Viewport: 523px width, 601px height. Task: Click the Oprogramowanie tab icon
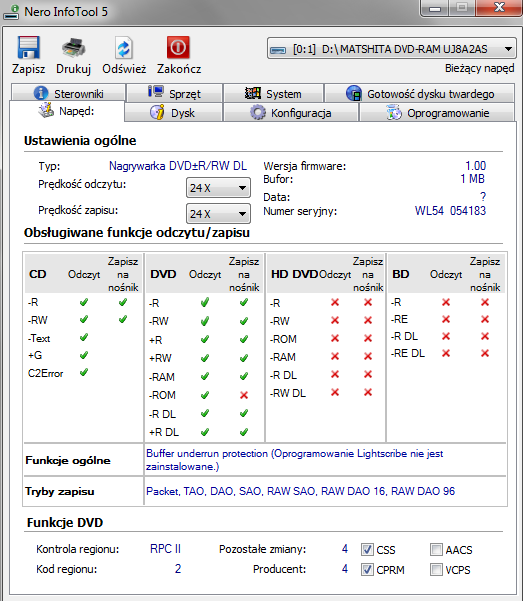coord(394,113)
